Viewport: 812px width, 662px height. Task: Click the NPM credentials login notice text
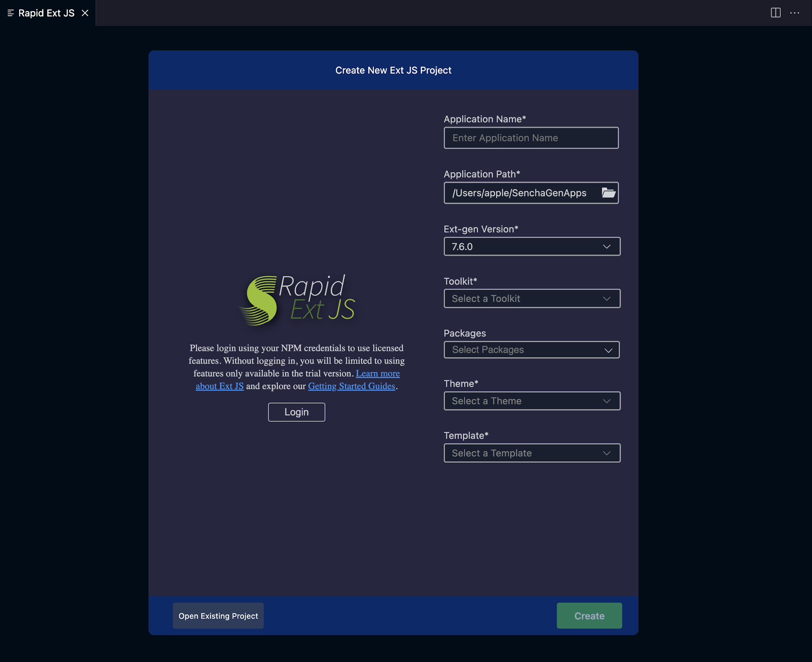point(296,367)
